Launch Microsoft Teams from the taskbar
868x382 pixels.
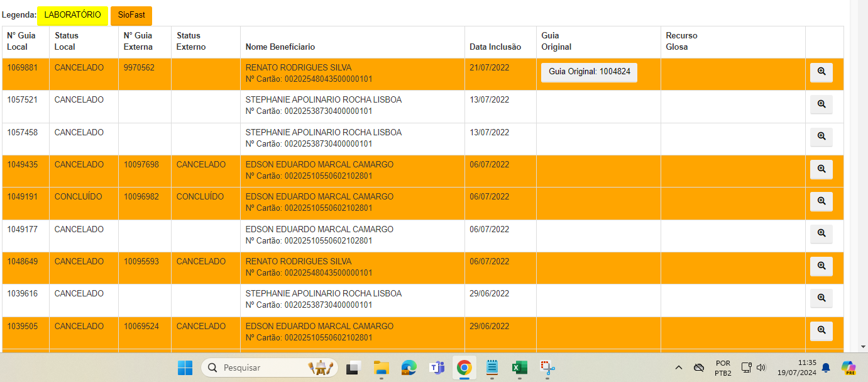tap(436, 368)
